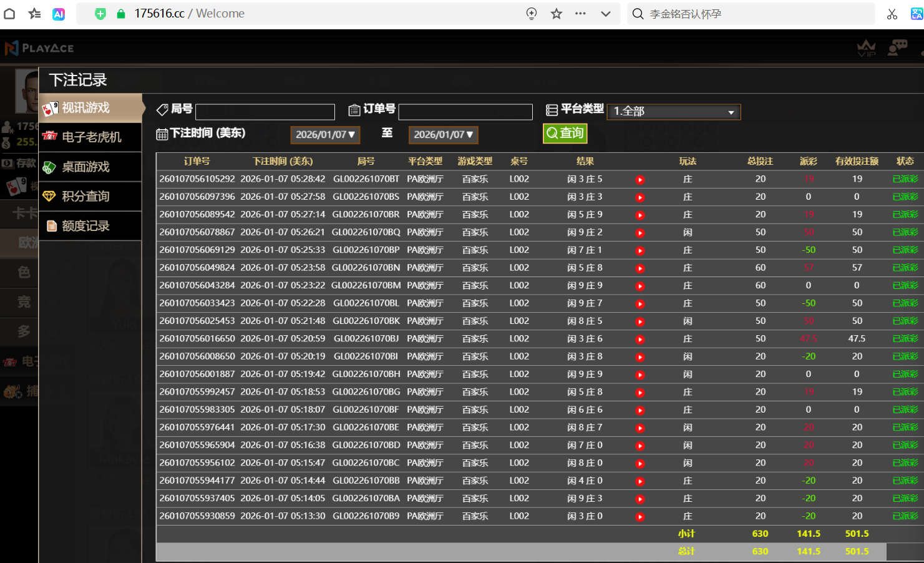Viewport: 924px width, 563px height.
Task: Expand the 平台类型 dropdown
Action: pos(673,112)
